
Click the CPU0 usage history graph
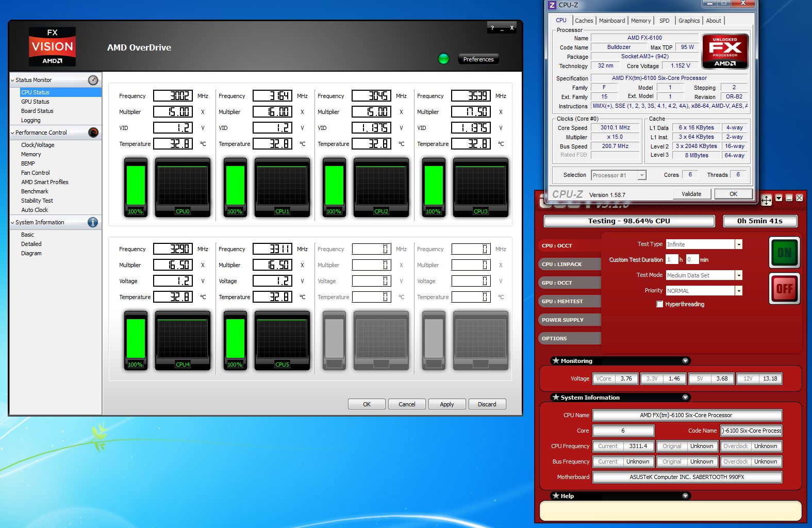(183, 187)
